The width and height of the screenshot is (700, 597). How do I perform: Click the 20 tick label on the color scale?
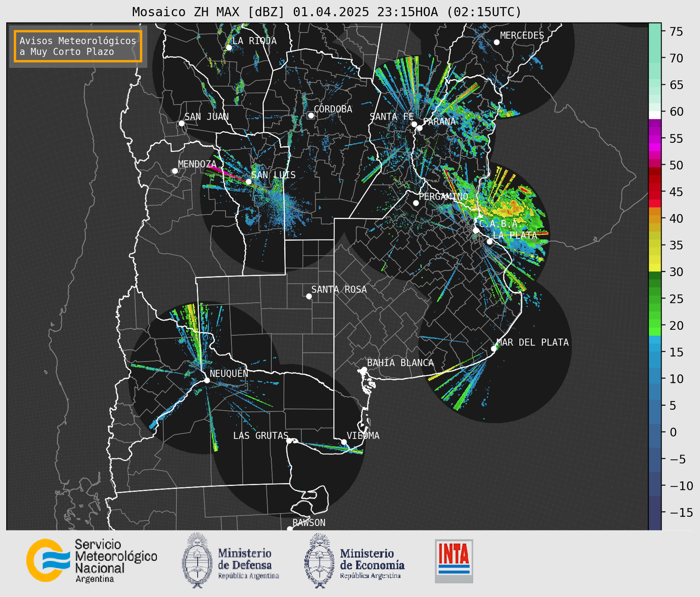click(x=676, y=325)
